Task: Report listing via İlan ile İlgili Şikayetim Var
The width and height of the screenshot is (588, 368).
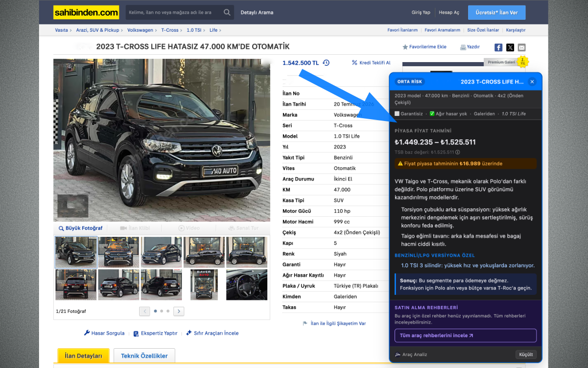Action: 334,323
